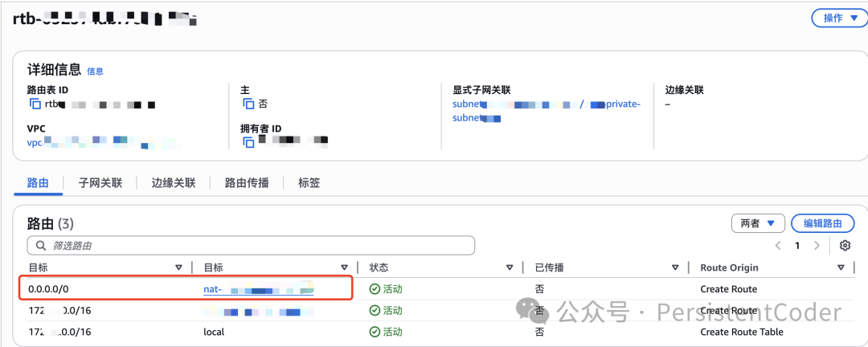
Task: Focus the 筛选路由 filter field
Action: [251, 245]
